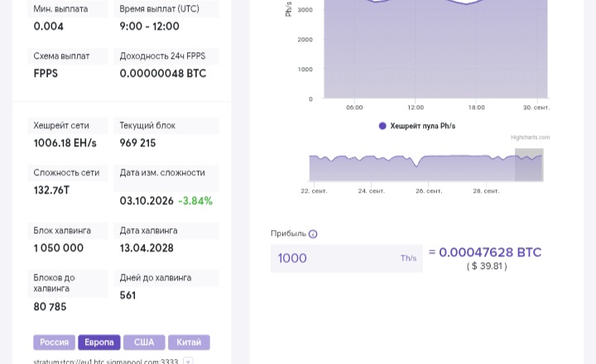Click the purple legend dot for Хешрейт пула

tap(382, 126)
